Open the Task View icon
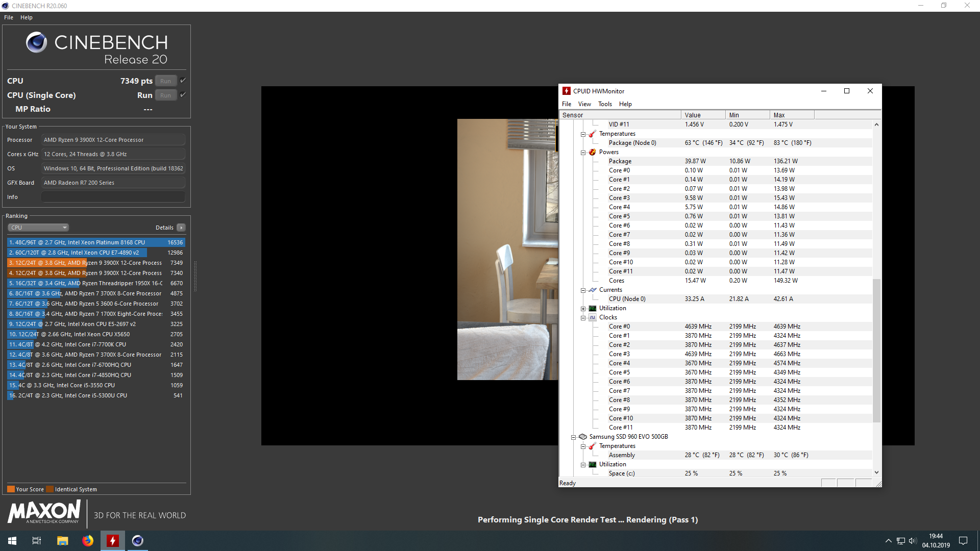The image size is (980, 551). 37,541
